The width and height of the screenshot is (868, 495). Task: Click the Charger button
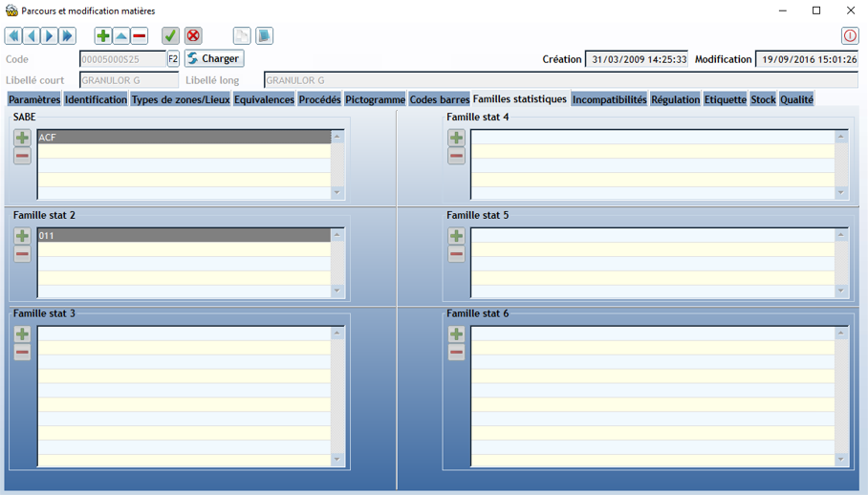[214, 58]
